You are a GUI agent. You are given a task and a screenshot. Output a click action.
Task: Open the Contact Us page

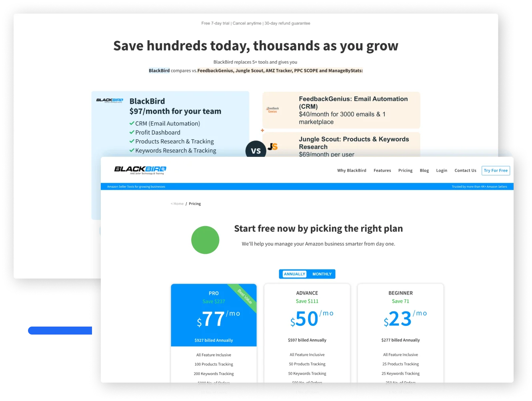(465, 170)
